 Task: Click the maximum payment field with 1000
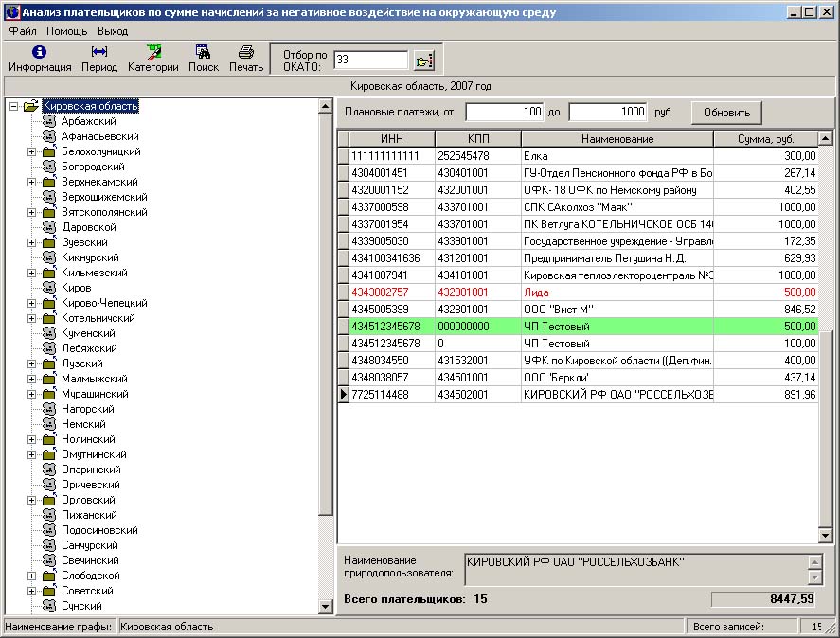coord(608,113)
